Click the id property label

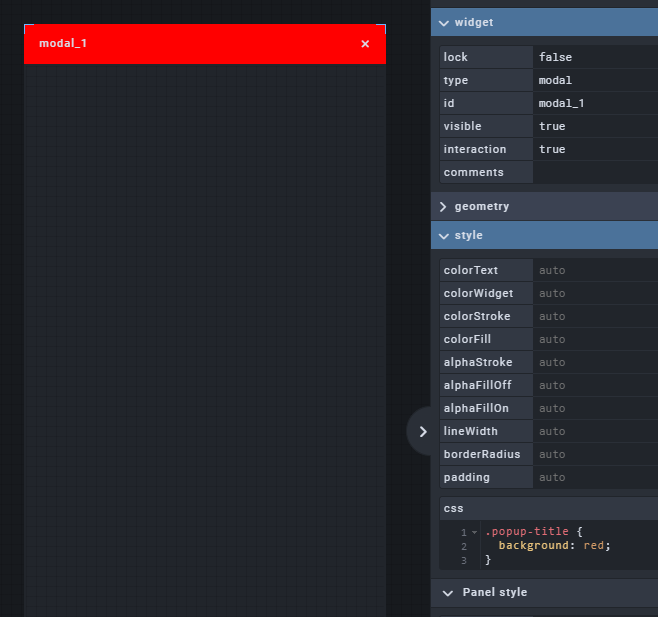(x=486, y=103)
